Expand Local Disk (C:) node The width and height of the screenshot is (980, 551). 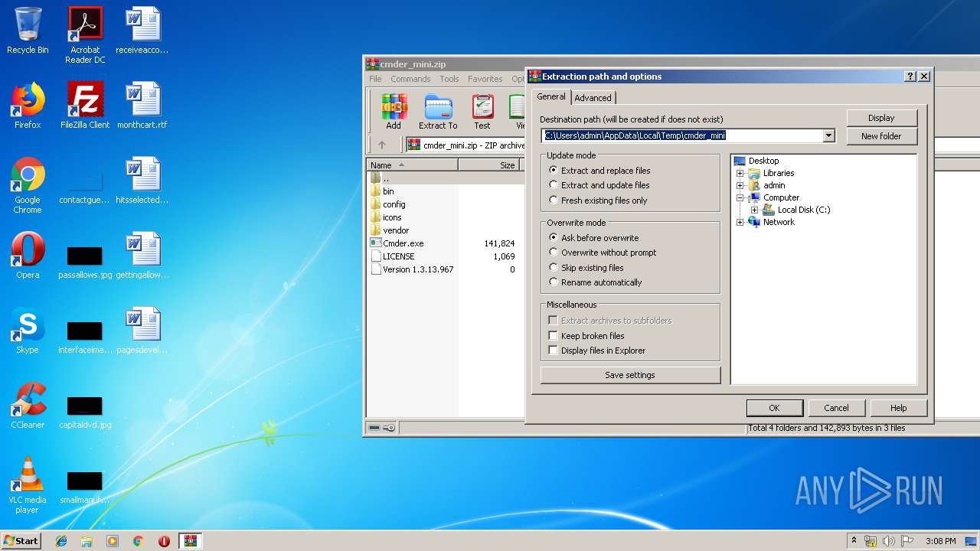[x=754, y=210]
